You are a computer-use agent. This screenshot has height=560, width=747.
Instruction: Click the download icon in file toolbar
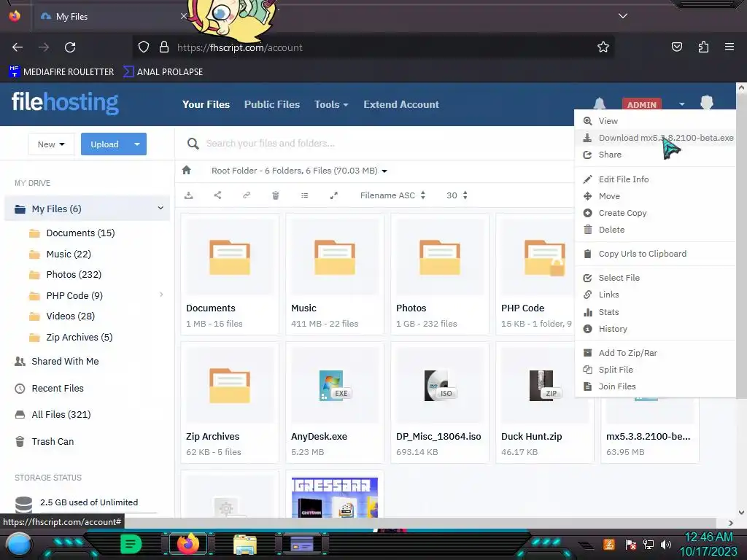(189, 195)
